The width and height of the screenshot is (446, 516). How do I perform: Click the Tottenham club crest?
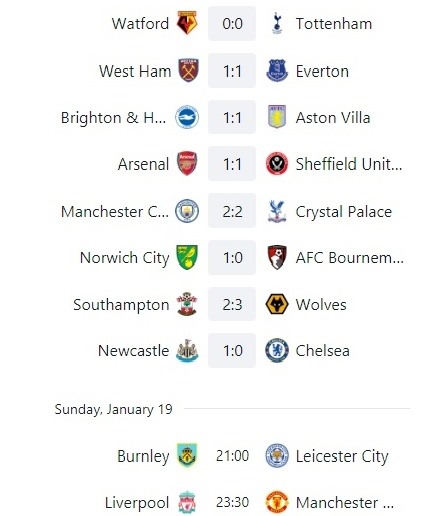coord(277,23)
